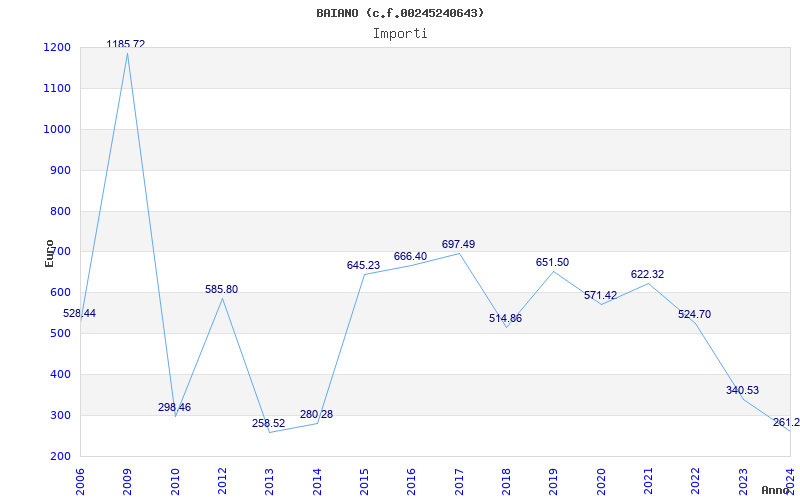Select the 514.86 value label
The width and height of the screenshot is (800, 500).
[505, 318]
